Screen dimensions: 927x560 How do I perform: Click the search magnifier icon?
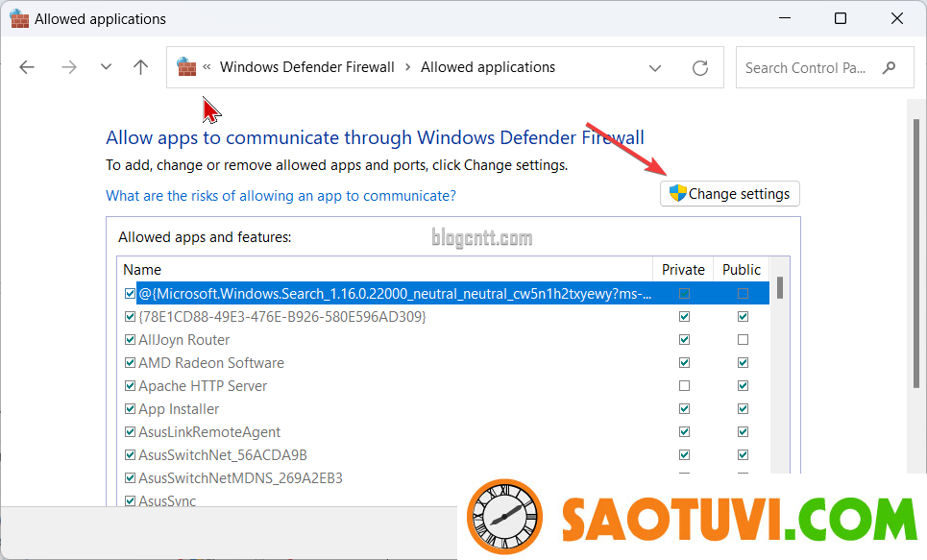point(889,68)
